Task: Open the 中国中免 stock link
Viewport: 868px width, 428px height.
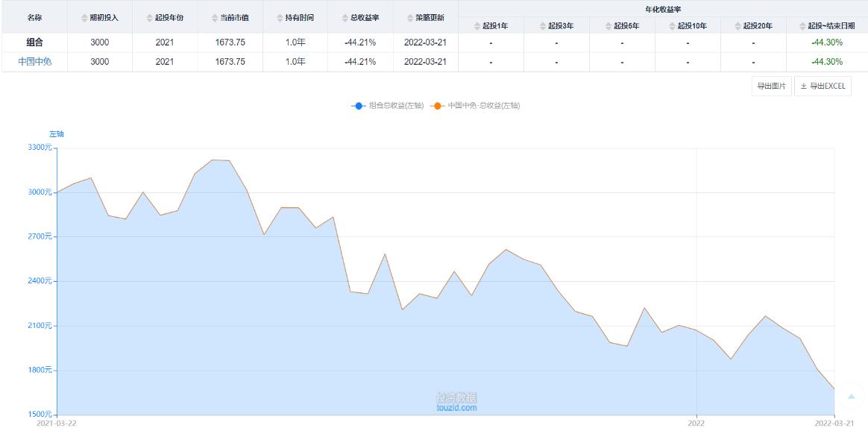Action: [34, 62]
